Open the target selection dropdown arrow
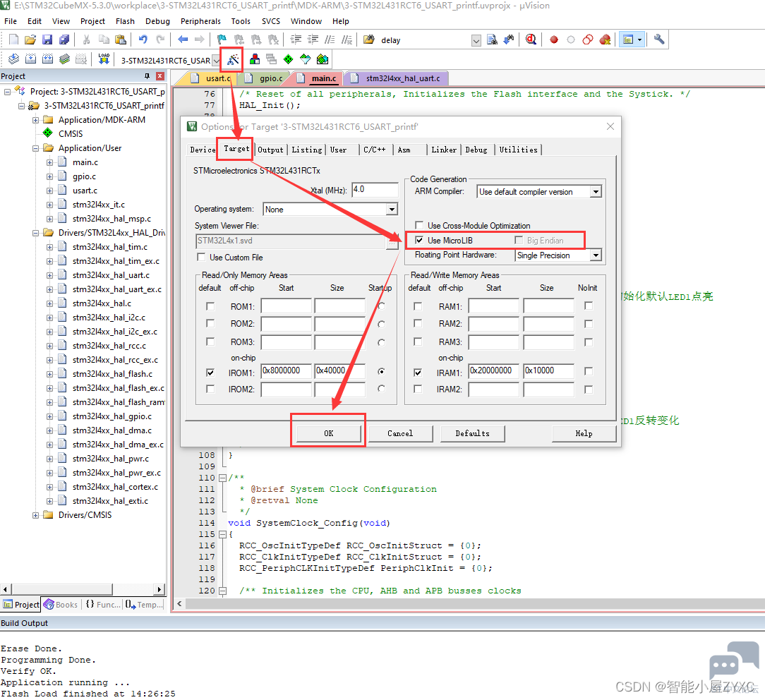 coord(216,61)
